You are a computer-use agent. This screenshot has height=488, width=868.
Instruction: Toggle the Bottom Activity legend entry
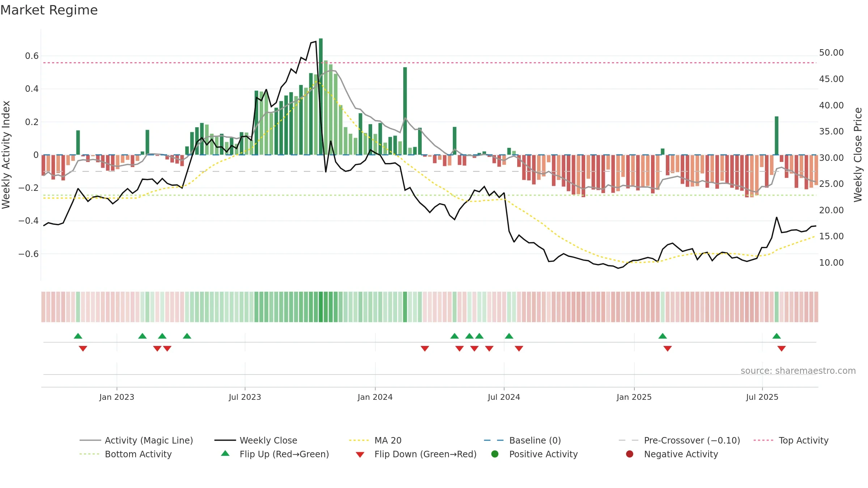(x=125, y=454)
